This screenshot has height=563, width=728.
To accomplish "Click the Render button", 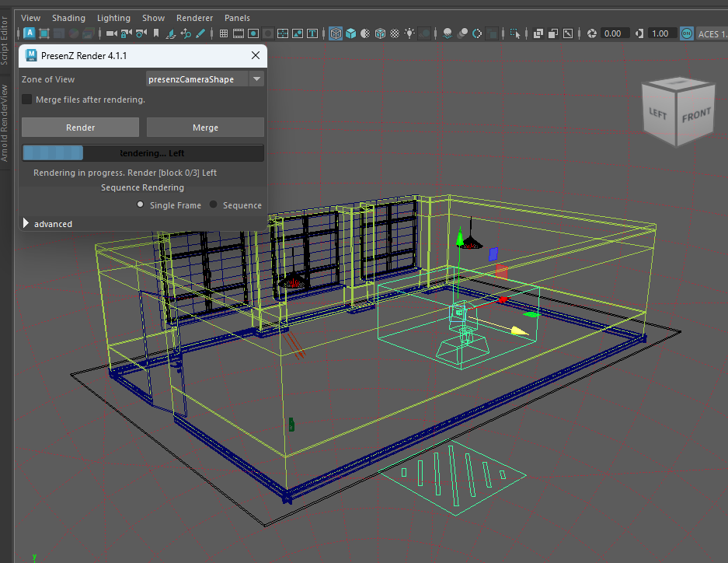I will (x=80, y=128).
